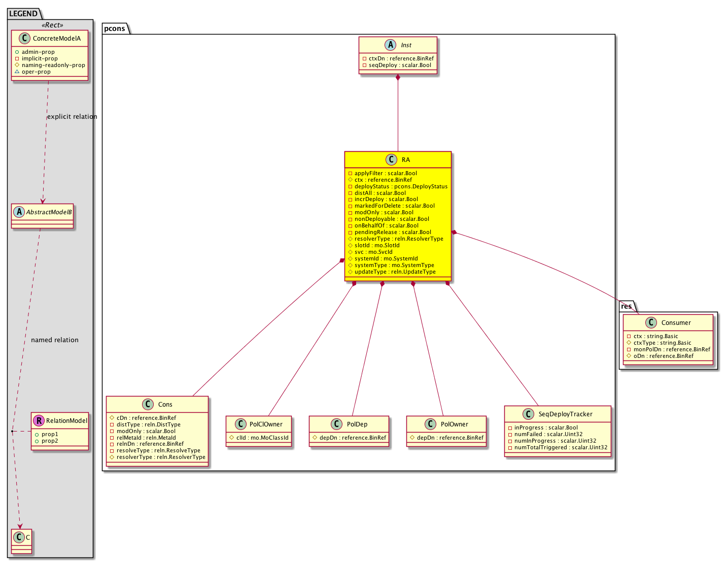Select the res package tab
This screenshot has height=563, width=728.
(x=627, y=306)
